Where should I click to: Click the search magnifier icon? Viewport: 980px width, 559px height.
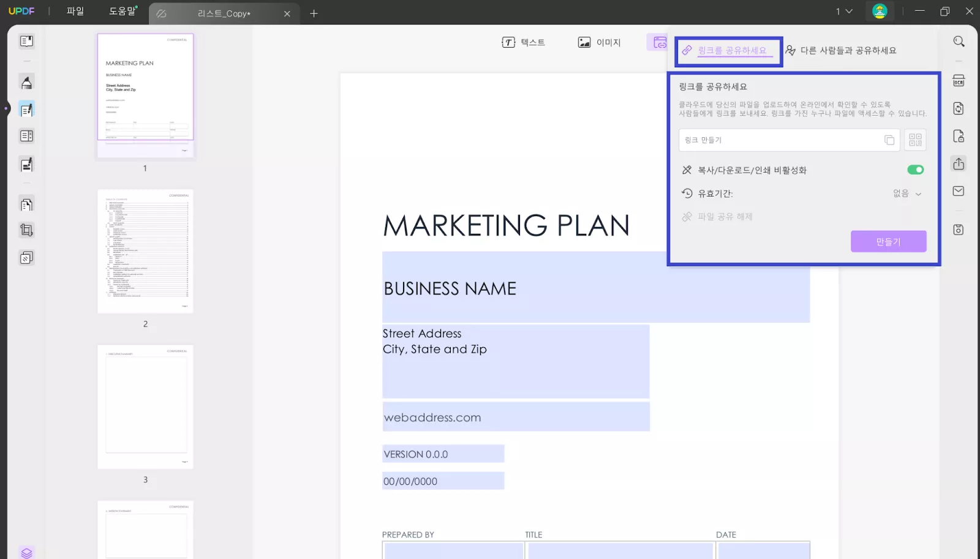pyautogui.click(x=959, y=42)
